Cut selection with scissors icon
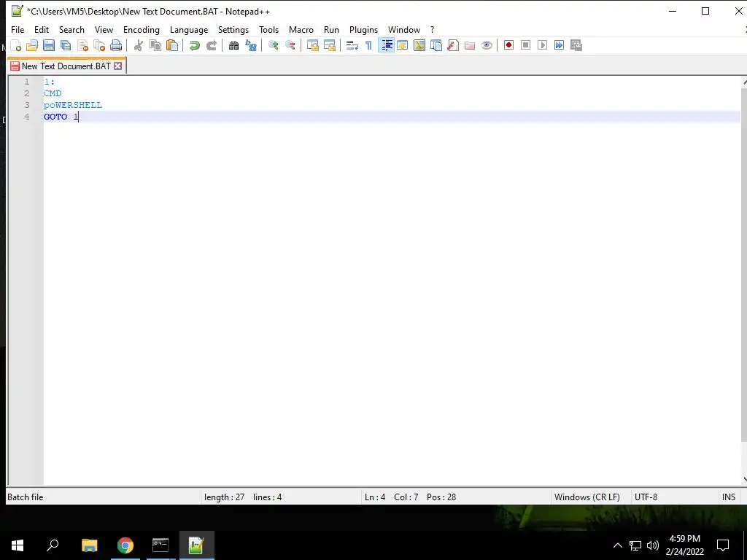Screen dimensions: 747x560 pos(138,45)
